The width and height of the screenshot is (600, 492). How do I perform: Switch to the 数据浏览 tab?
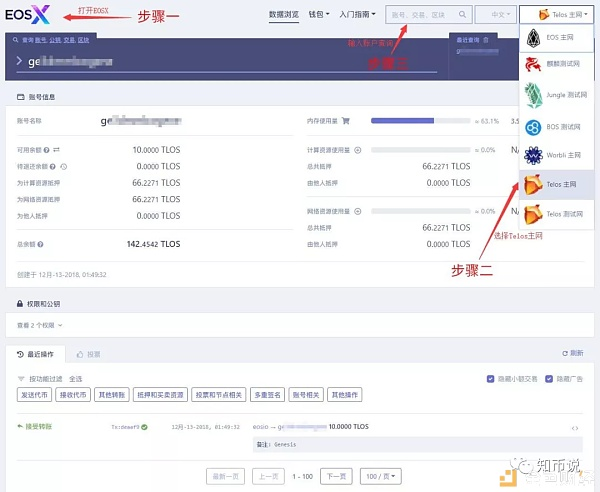284,15
